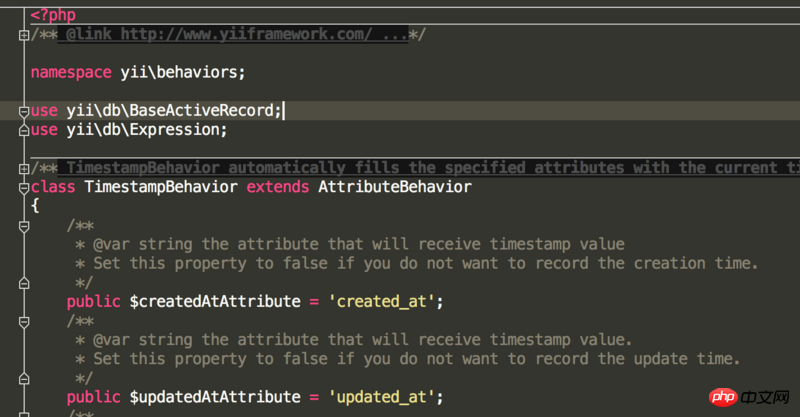800x417 pixels.
Task: Click the use keyword before Expression
Action: (x=44, y=130)
